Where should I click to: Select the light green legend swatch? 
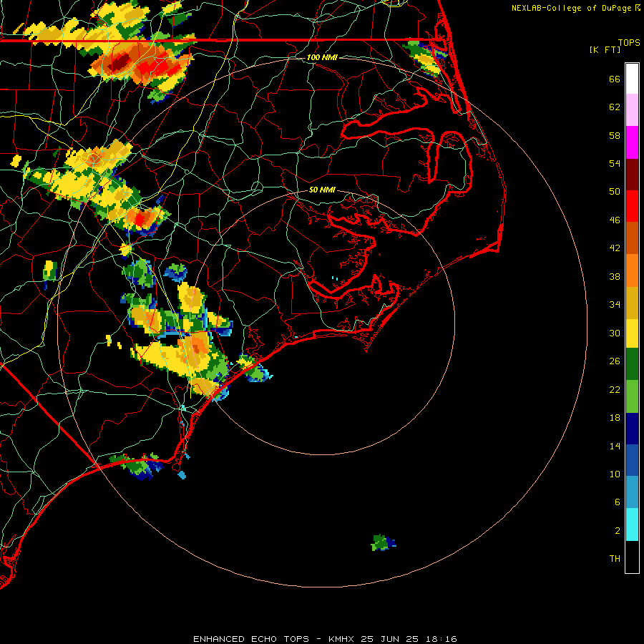(632, 396)
